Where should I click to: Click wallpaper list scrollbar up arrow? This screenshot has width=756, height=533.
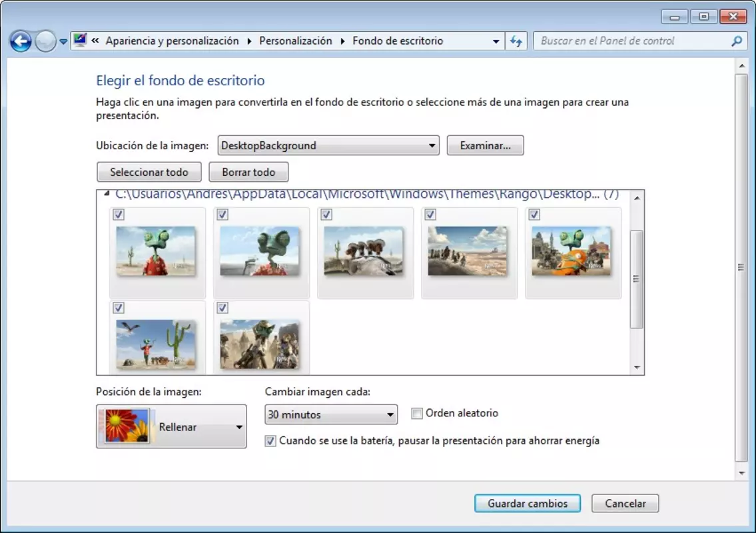point(637,198)
